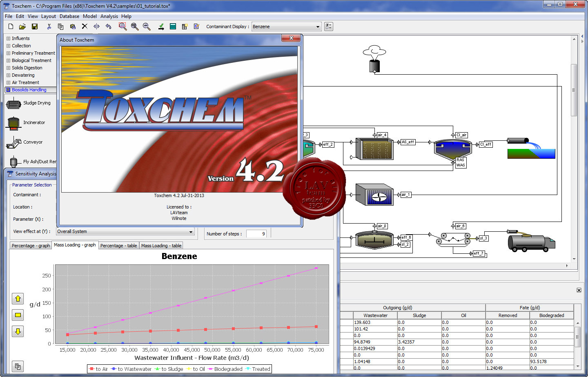588x377 pixels.
Task: Click the report notes toolbar icon
Action: coord(196,27)
